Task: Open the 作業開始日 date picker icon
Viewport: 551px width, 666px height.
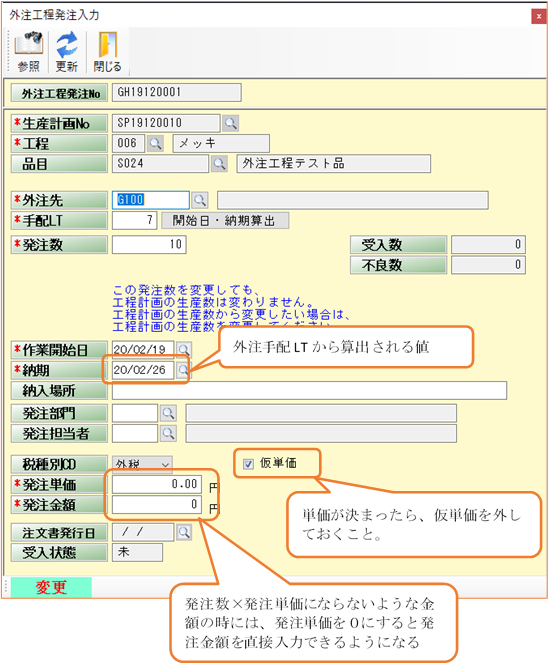Action: (x=184, y=350)
